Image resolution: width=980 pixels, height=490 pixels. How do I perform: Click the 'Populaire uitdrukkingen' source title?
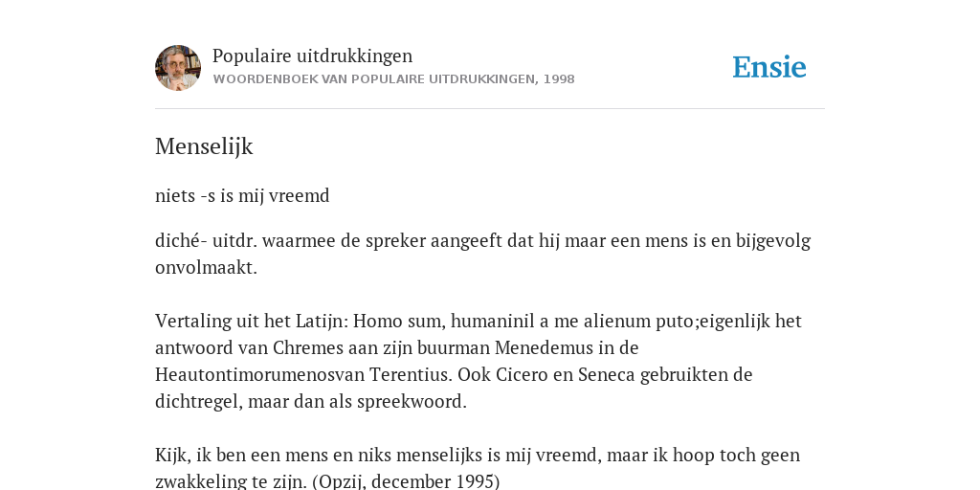pyautogui.click(x=313, y=56)
